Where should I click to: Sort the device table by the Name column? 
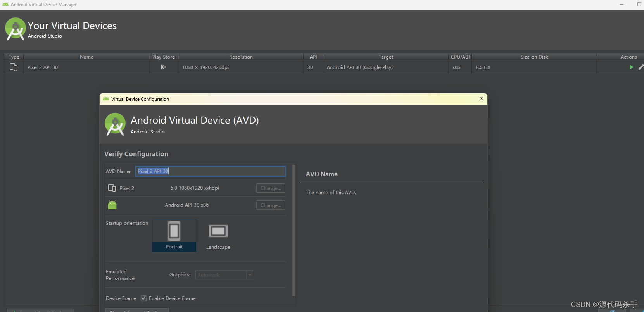tap(86, 57)
